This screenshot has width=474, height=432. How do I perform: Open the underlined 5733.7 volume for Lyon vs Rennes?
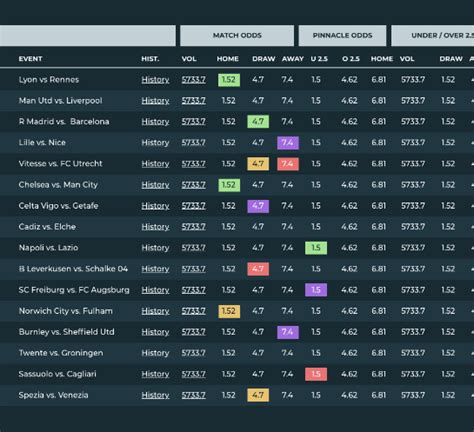pos(193,80)
